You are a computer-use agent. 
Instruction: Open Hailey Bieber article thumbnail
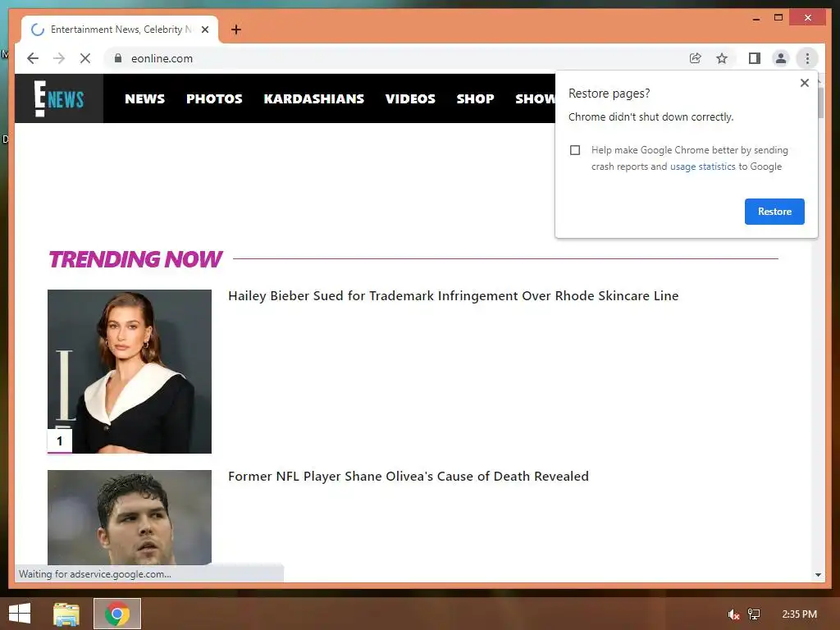pos(130,372)
